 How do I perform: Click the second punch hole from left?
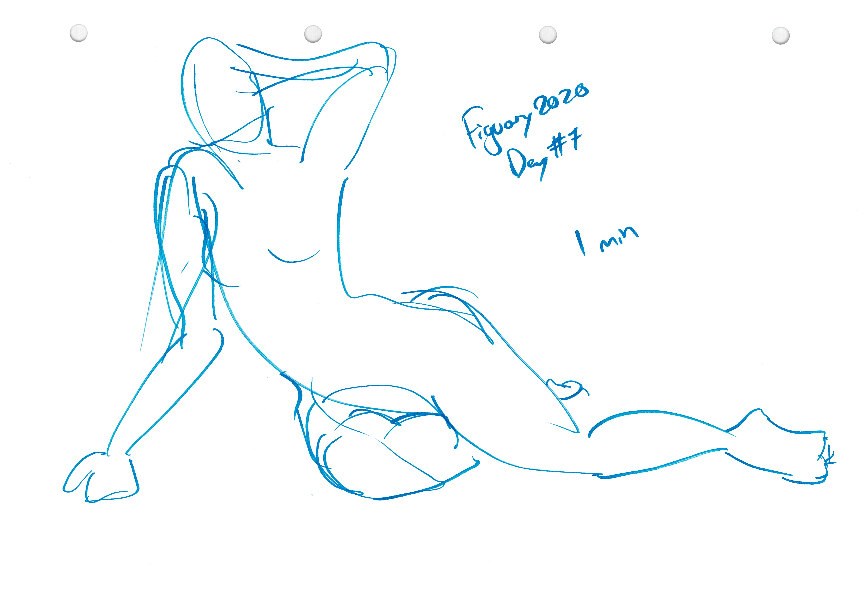pyautogui.click(x=313, y=34)
